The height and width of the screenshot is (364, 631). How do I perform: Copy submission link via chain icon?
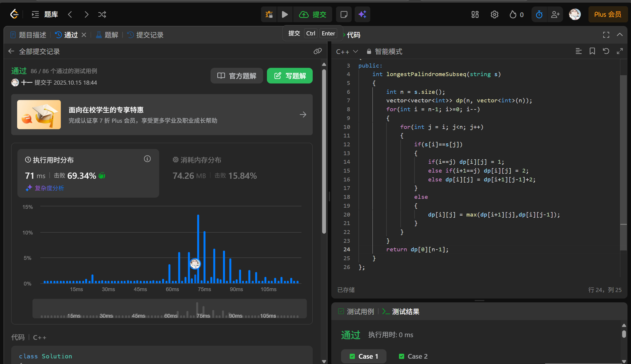click(317, 51)
